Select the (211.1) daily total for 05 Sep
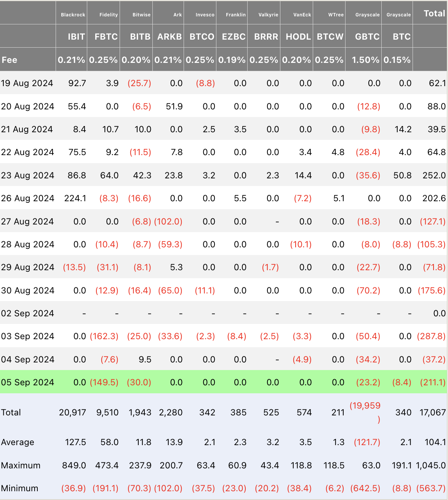 [x=433, y=382]
